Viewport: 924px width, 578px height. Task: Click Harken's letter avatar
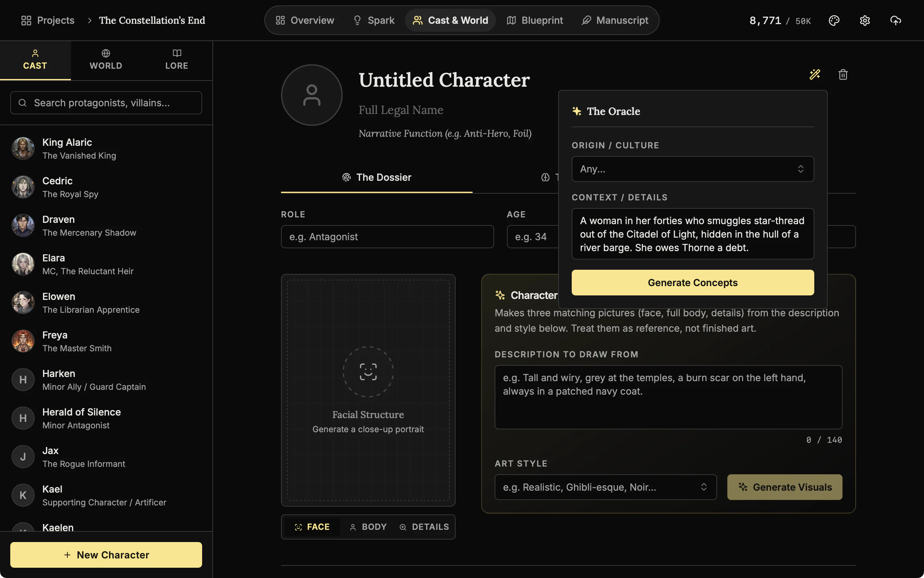click(23, 380)
